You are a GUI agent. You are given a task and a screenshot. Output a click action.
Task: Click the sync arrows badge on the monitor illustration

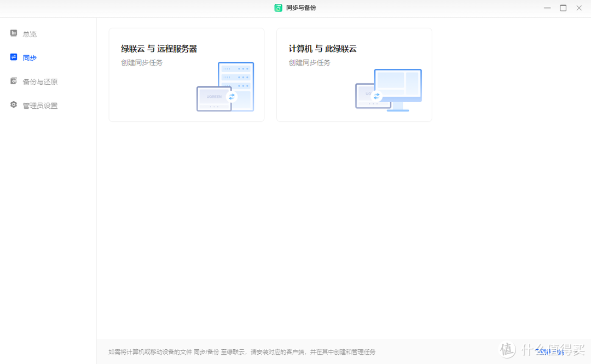click(x=376, y=95)
